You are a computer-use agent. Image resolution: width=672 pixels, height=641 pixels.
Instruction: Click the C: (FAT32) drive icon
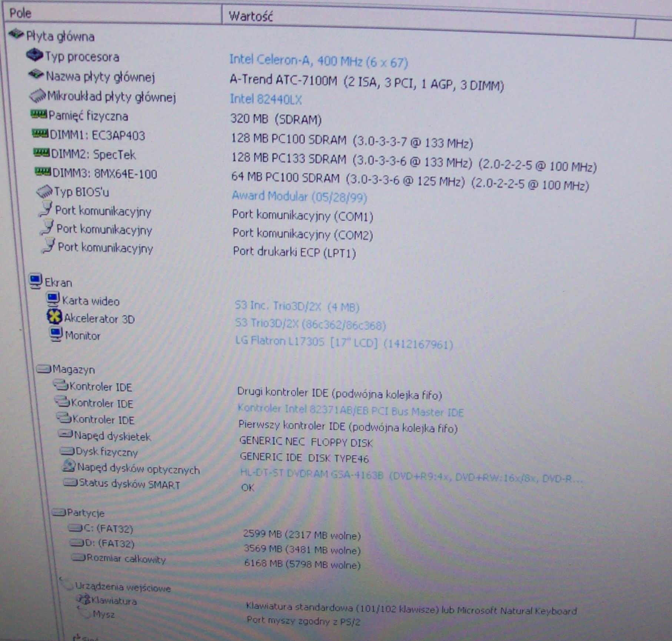click(x=76, y=528)
